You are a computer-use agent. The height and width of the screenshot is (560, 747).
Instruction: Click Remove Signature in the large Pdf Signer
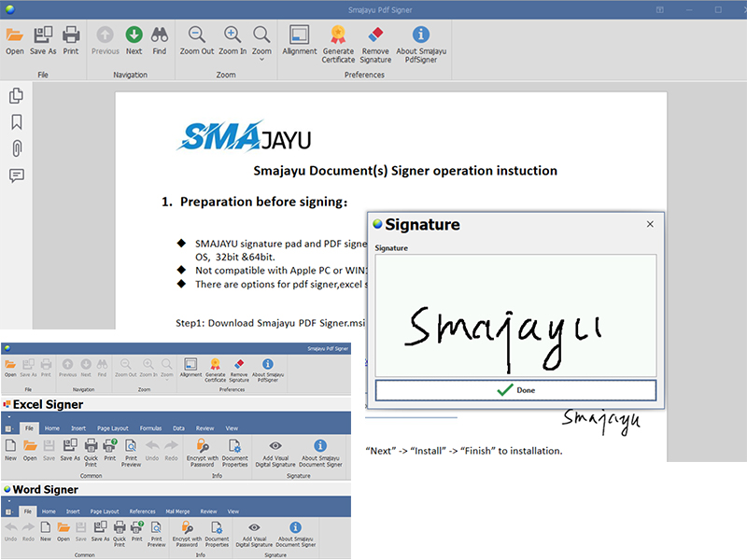tap(375, 44)
